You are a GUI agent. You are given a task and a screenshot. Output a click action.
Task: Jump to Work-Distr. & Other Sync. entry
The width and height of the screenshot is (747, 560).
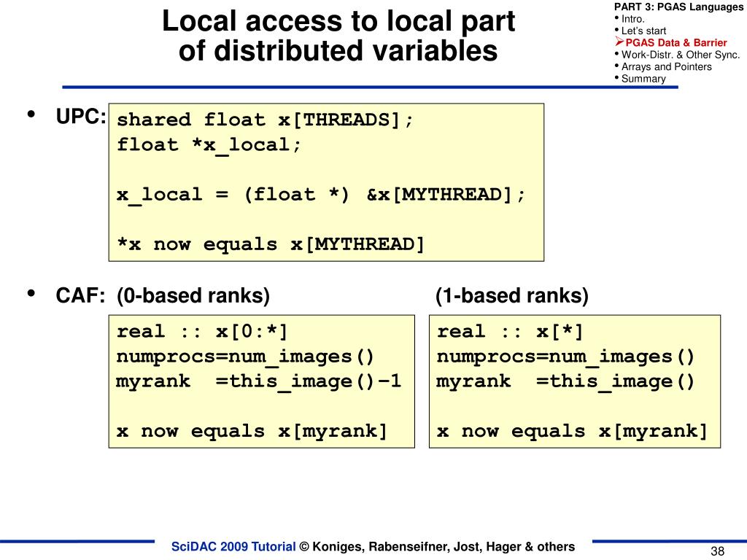[x=681, y=55]
